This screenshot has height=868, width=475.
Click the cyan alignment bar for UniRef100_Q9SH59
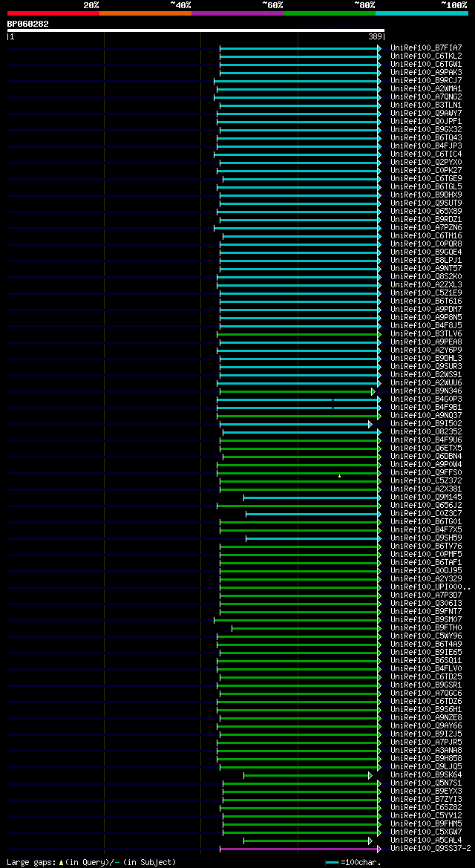313,538
